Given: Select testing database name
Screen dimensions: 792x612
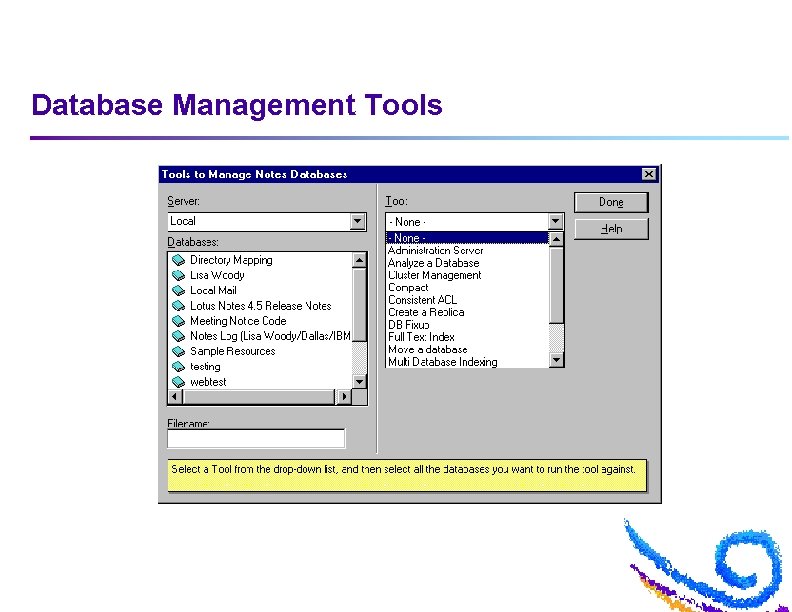Looking at the screenshot, I should pyautogui.click(x=205, y=367).
